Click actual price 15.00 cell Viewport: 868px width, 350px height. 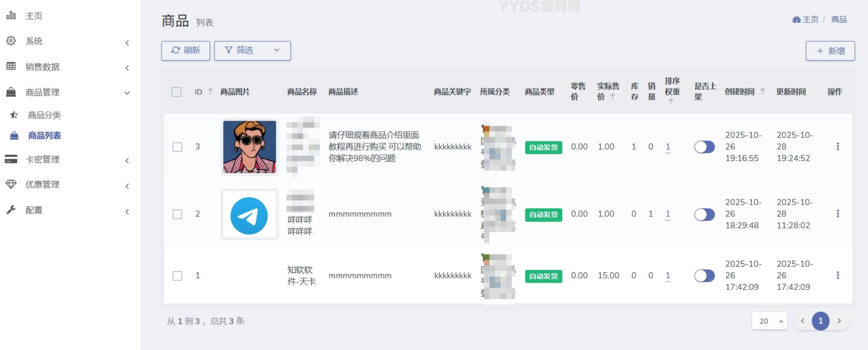(608, 275)
